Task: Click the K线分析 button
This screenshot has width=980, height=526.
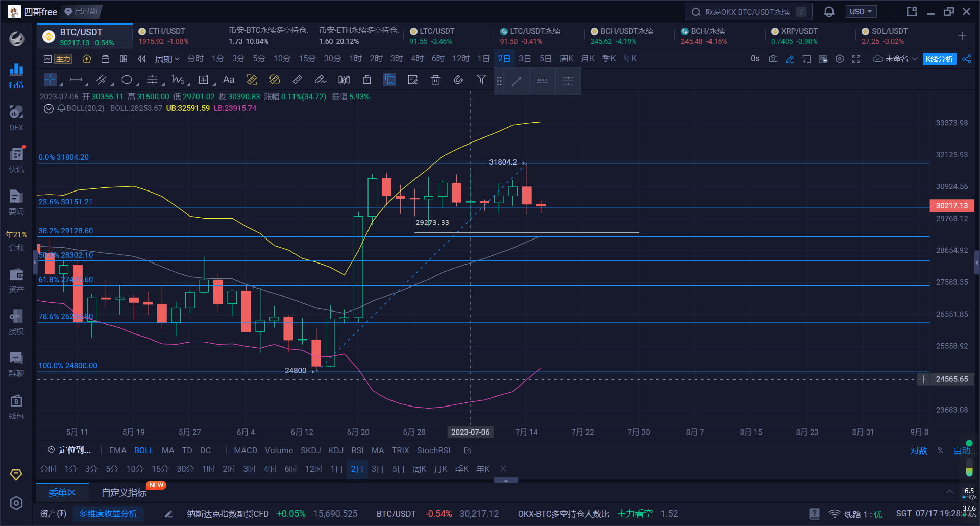Action: 939,59
